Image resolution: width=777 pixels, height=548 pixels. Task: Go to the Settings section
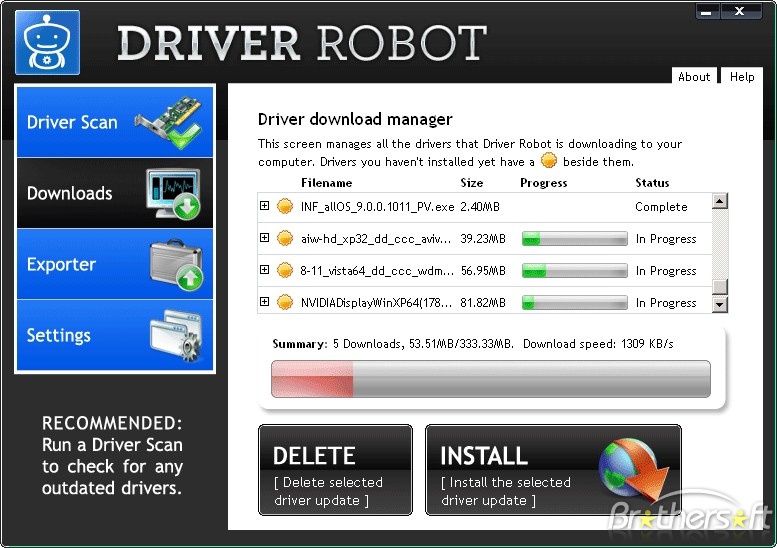coord(115,335)
